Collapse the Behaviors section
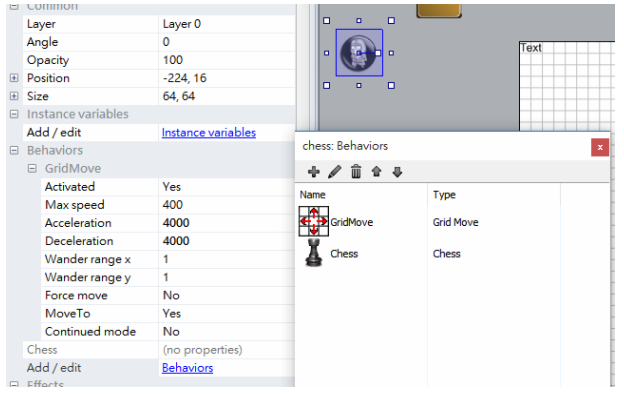Viewport: 624px width, 394px height. coord(14,150)
